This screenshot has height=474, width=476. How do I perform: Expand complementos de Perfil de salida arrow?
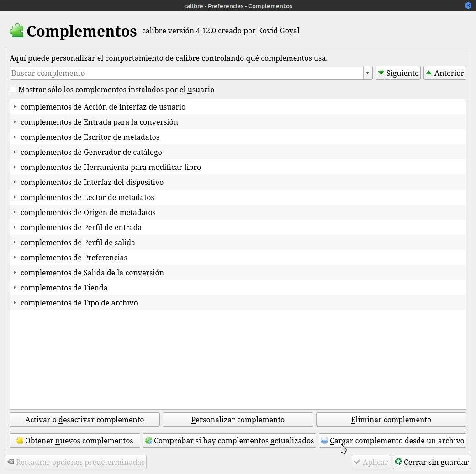point(14,242)
